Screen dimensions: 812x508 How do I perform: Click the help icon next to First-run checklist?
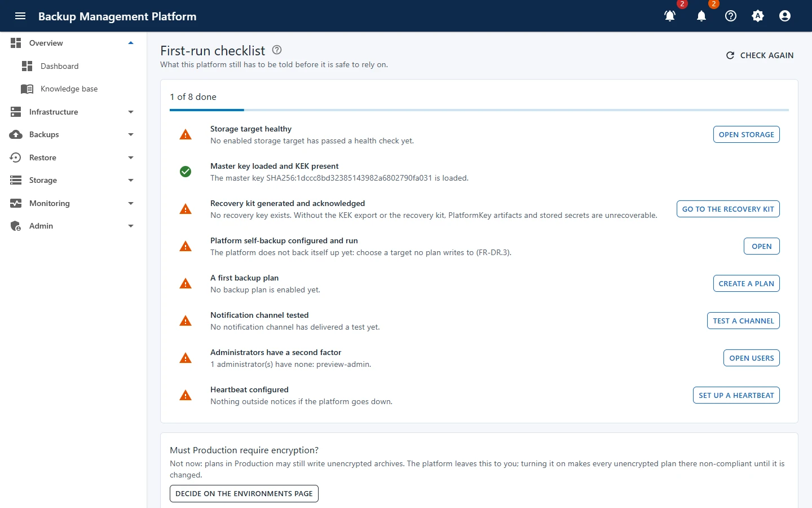[277, 50]
